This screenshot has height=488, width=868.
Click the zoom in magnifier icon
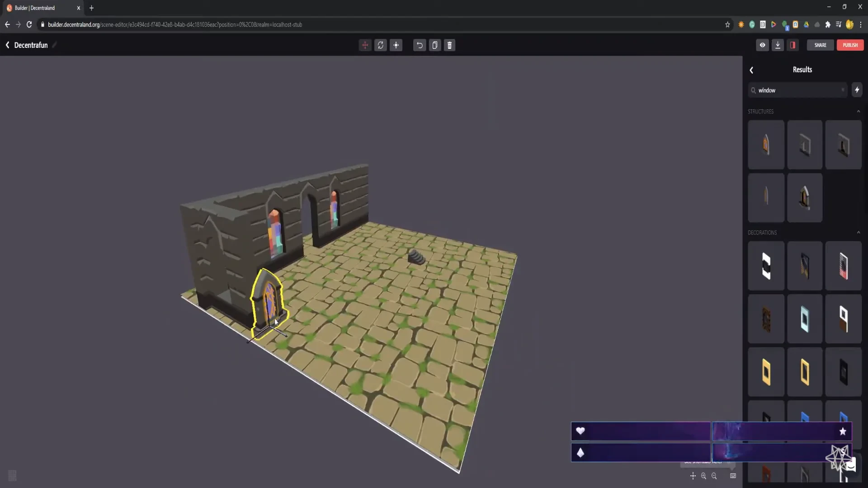pyautogui.click(x=703, y=476)
